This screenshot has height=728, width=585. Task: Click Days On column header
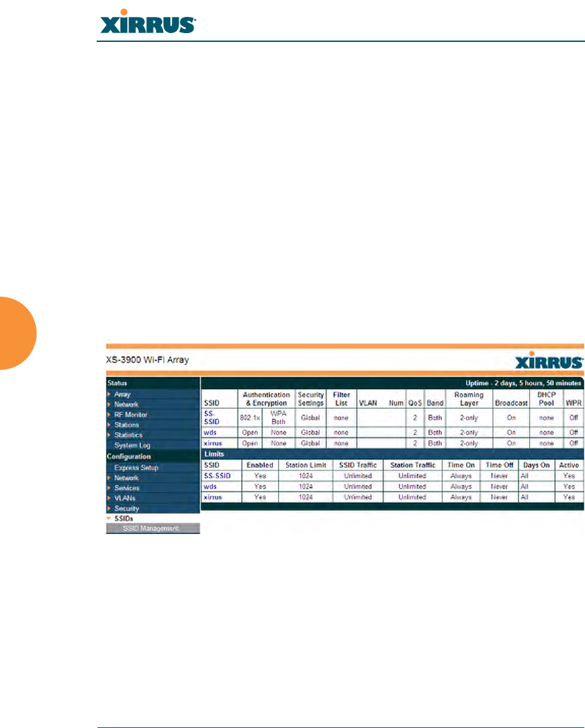coord(536,465)
